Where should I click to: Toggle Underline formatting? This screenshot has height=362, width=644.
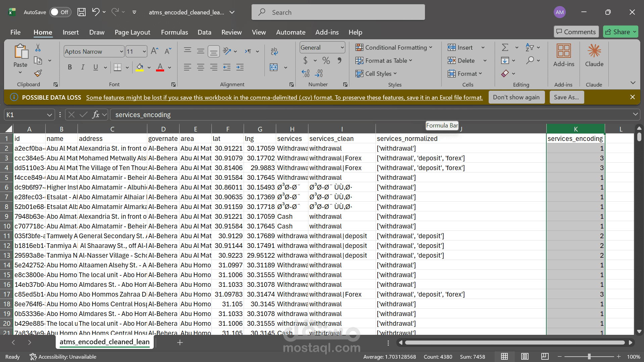[96, 67]
